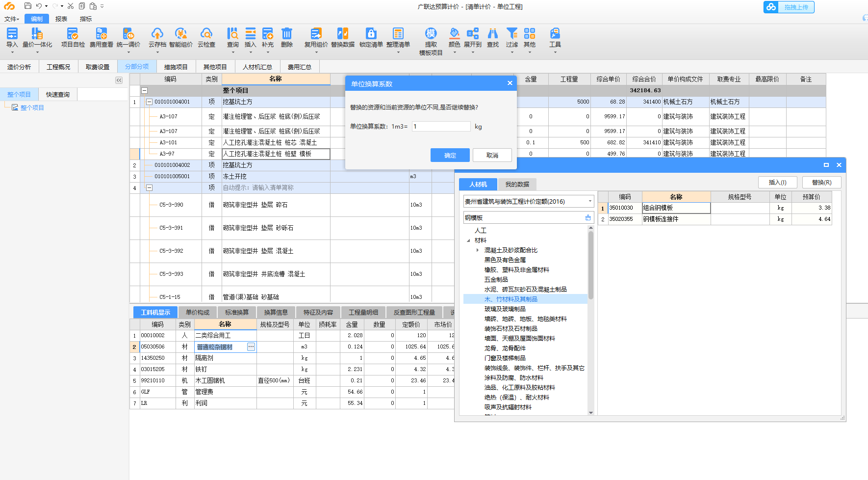Click 替换数据 replace data icon
868x480 pixels.
342,33
